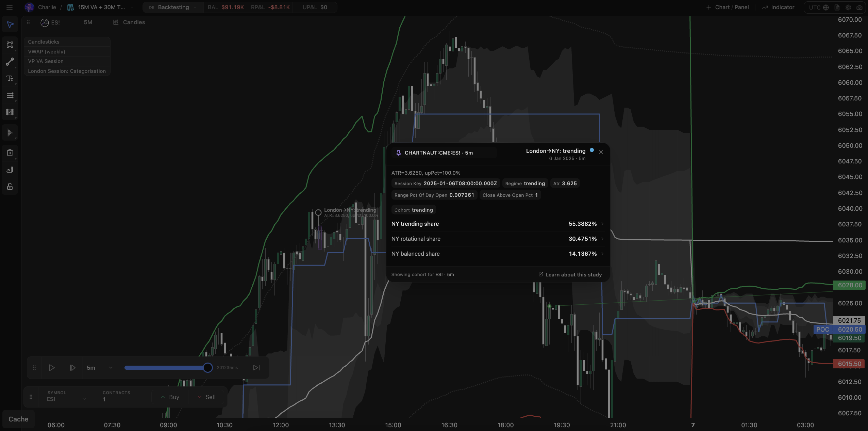
Task: Open the Backtesting mode dropdown
Action: [x=173, y=7]
